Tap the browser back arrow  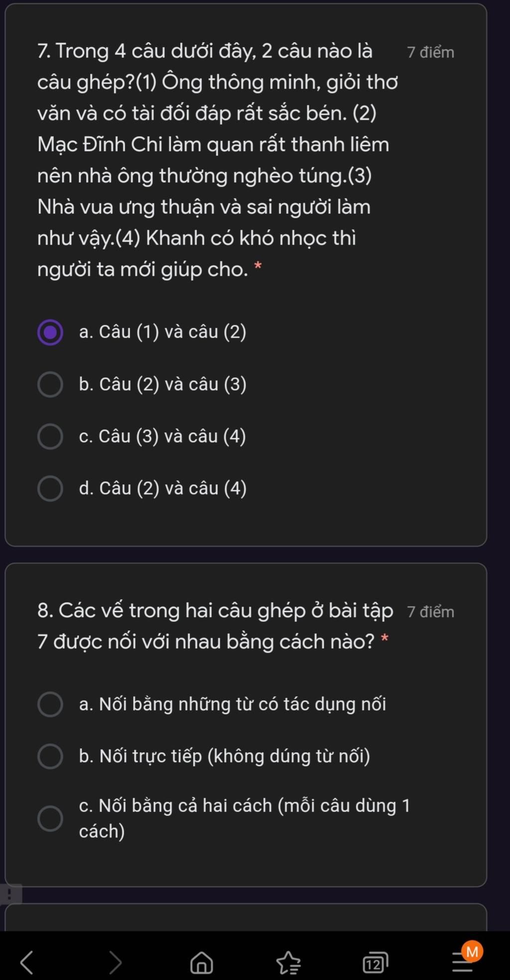point(26,962)
